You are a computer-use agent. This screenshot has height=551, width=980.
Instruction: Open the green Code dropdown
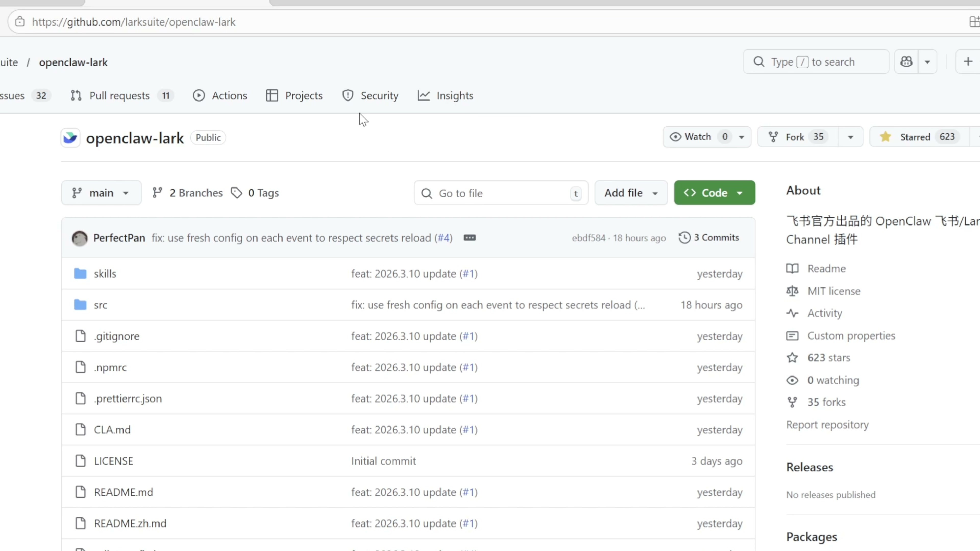pyautogui.click(x=714, y=193)
